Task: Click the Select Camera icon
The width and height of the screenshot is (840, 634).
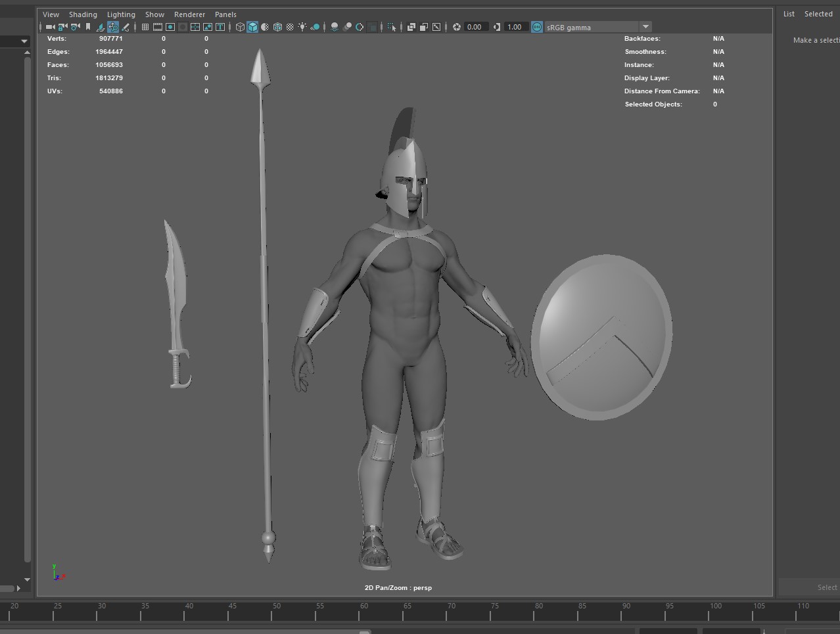Action: click(50, 27)
